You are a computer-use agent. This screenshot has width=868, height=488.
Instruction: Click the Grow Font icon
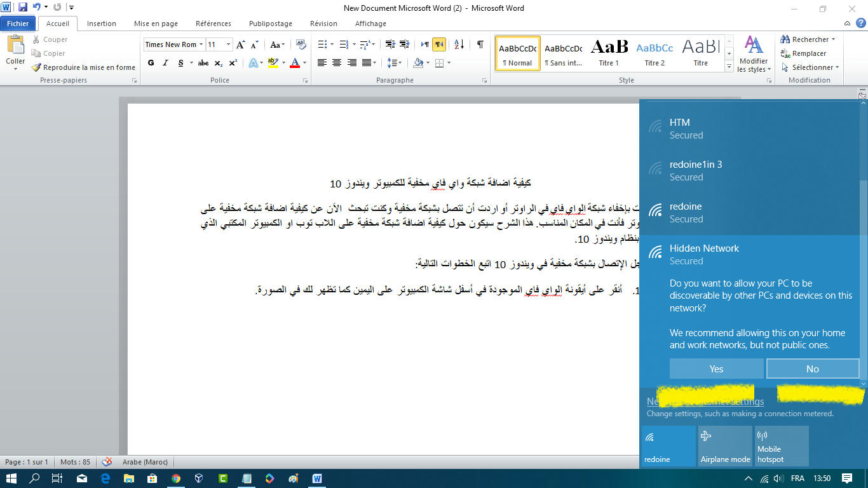(x=241, y=44)
